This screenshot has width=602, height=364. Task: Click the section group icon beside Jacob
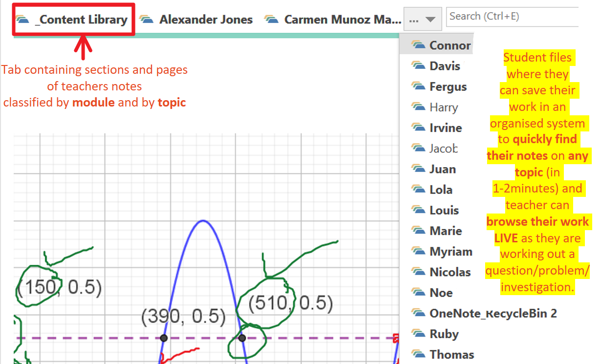[x=419, y=148]
